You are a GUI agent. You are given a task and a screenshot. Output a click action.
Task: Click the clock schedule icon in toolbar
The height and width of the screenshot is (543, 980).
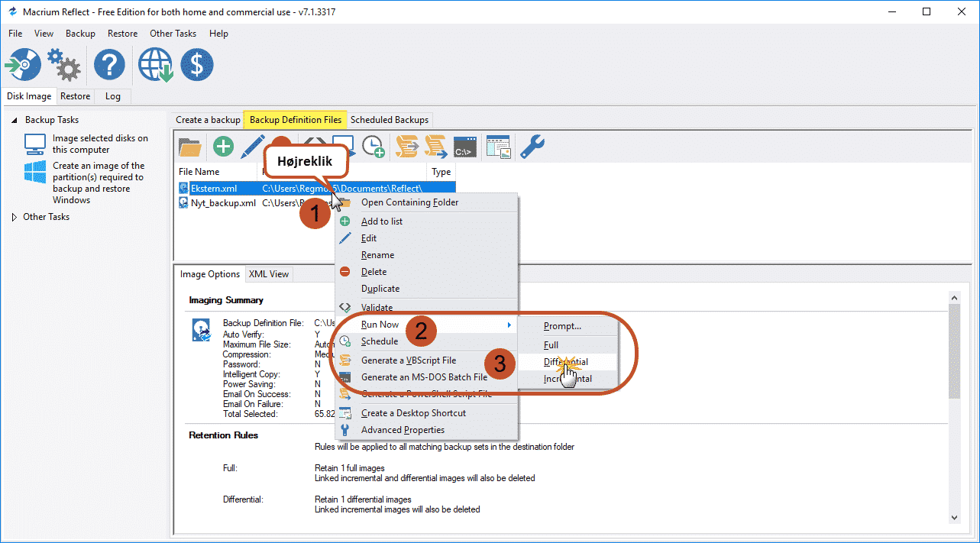(x=373, y=147)
